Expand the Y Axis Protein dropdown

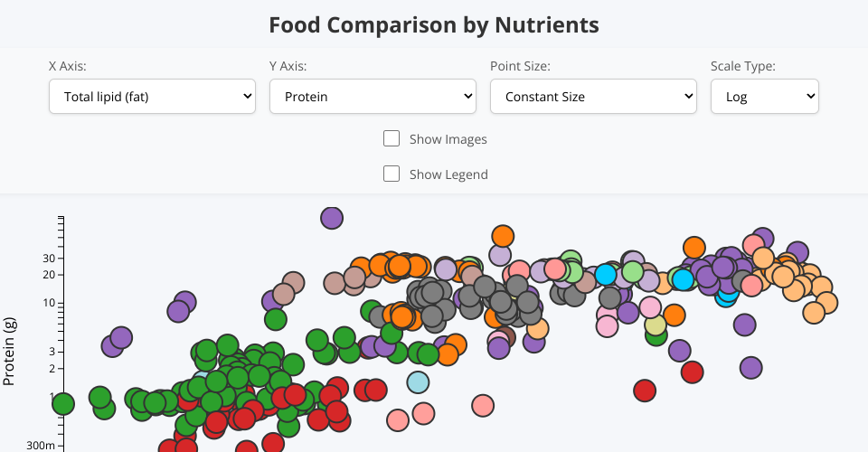click(x=373, y=97)
